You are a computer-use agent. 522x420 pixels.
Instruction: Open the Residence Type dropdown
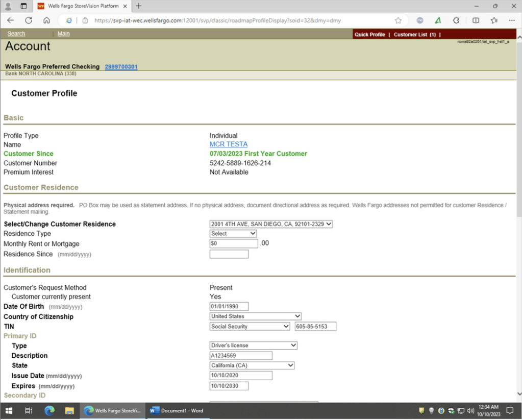pyautogui.click(x=233, y=234)
